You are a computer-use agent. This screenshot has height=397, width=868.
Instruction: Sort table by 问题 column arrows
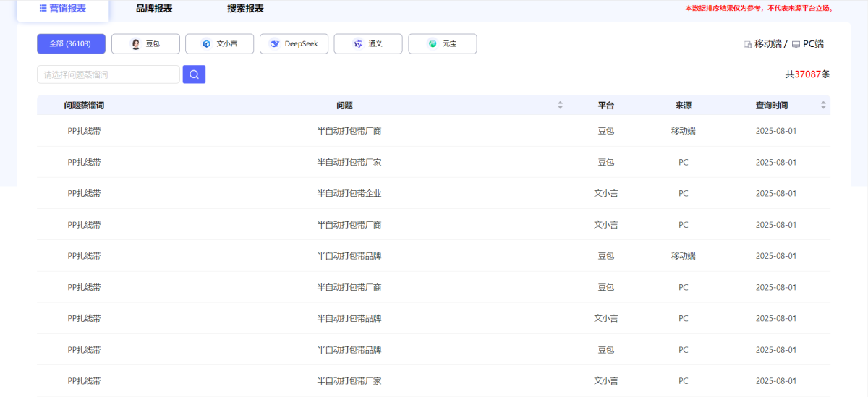(560, 106)
